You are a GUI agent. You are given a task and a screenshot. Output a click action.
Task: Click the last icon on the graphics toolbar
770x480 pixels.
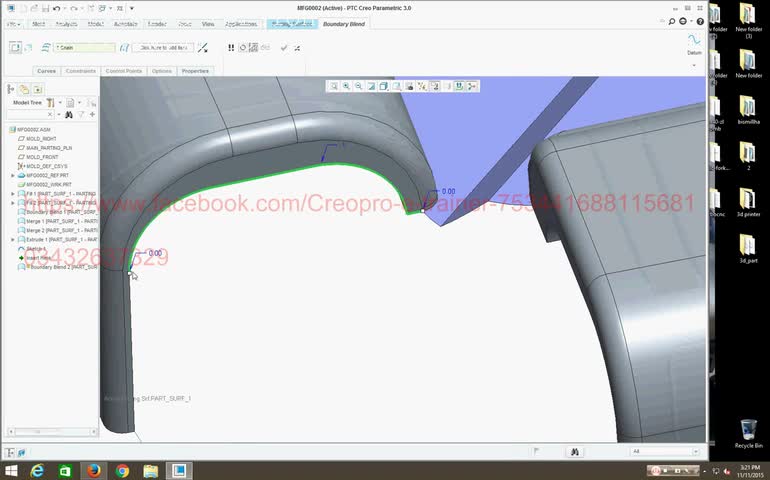point(472,86)
